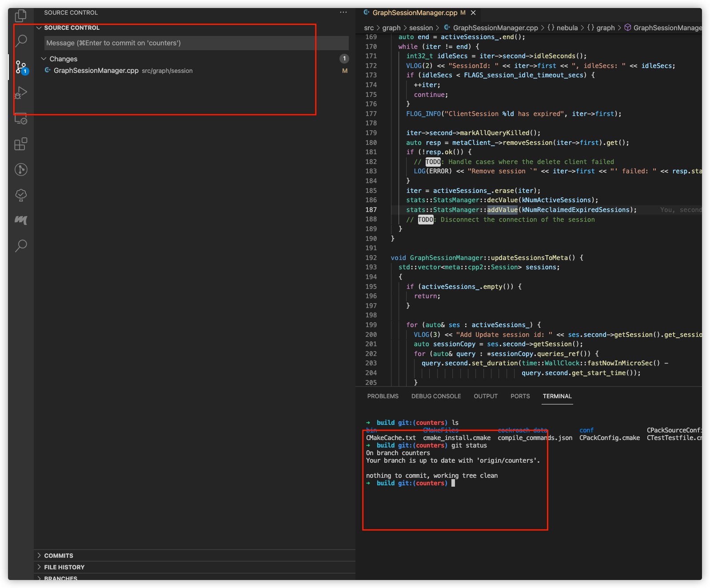Click 'updateSessionsToMeta' on line 192
This screenshot has height=588, width=710.
tap(529, 258)
